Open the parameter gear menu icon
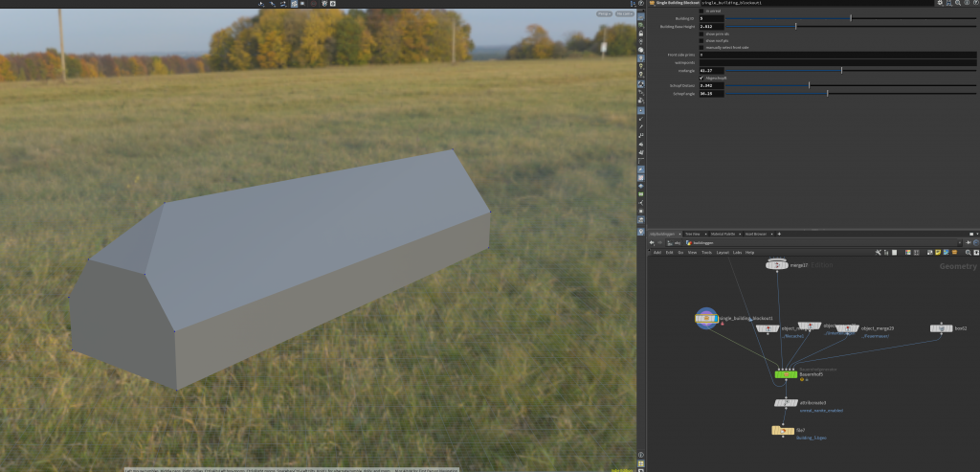The height and width of the screenshot is (472, 980). click(940, 4)
